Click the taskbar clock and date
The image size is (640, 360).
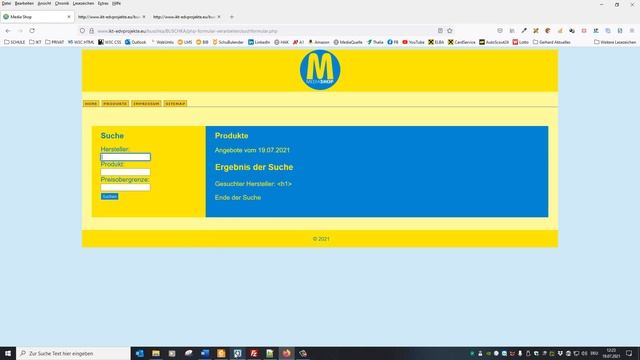(611, 353)
